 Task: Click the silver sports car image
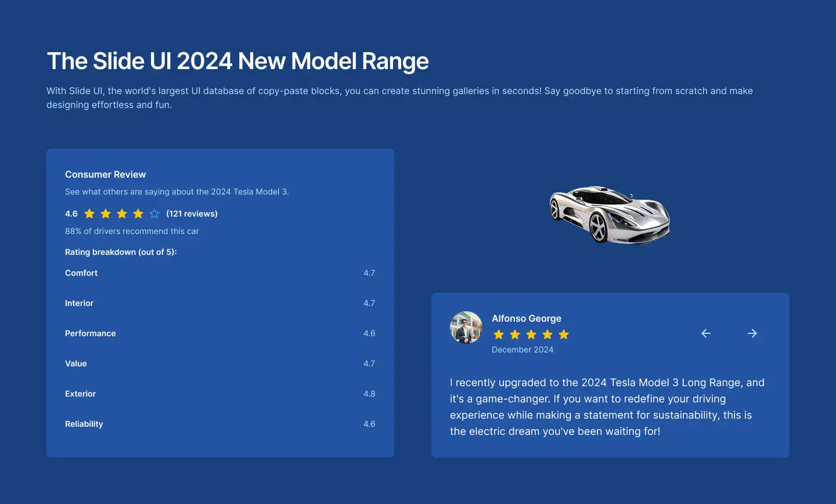610,215
